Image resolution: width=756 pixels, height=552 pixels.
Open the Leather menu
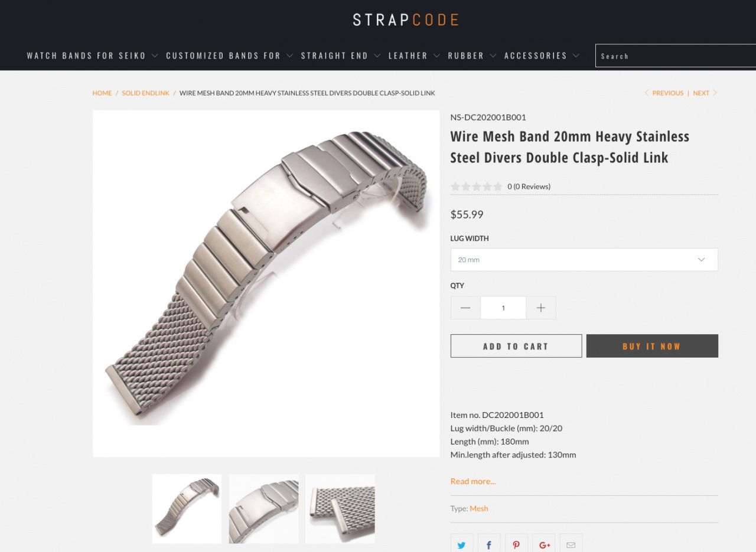(414, 55)
